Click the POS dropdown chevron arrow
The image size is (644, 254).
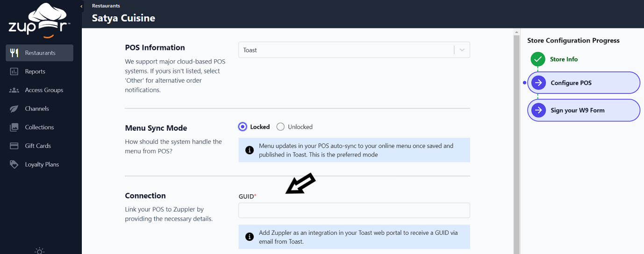pyautogui.click(x=462, y=50)
